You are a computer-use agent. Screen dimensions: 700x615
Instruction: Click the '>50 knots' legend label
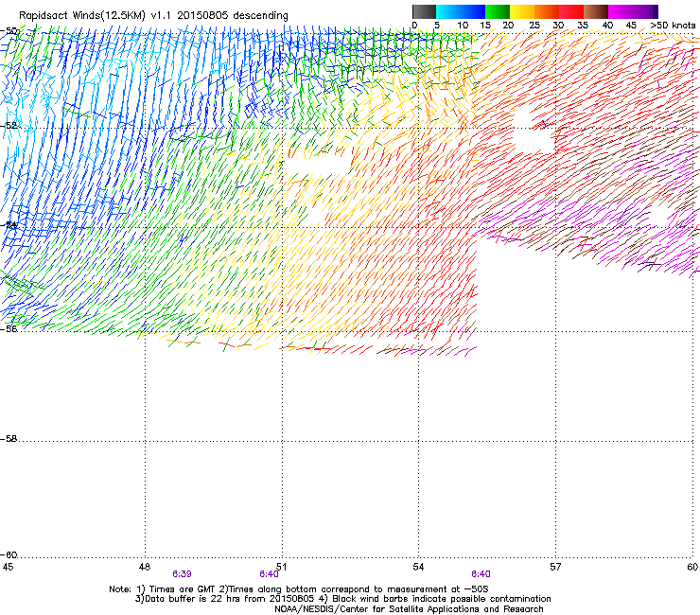click(673, 26)
